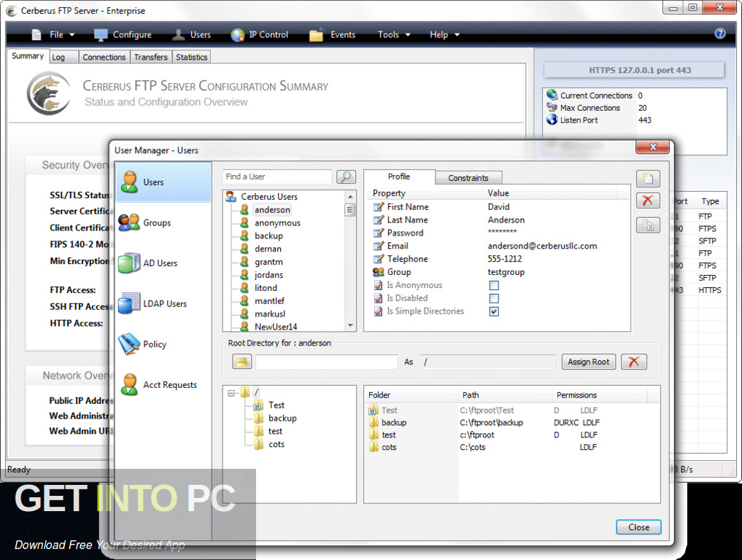742x560 pixels.
Task: Open the Tools dropdown menu
Action: tap(394, 34)
